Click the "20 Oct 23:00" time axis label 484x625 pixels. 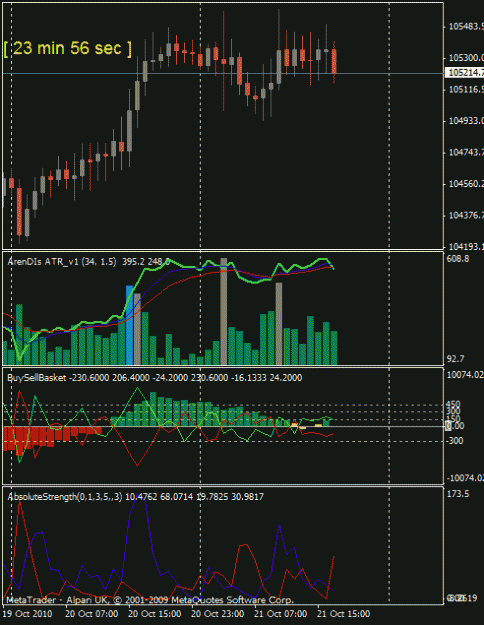click(x=218, y=613)
